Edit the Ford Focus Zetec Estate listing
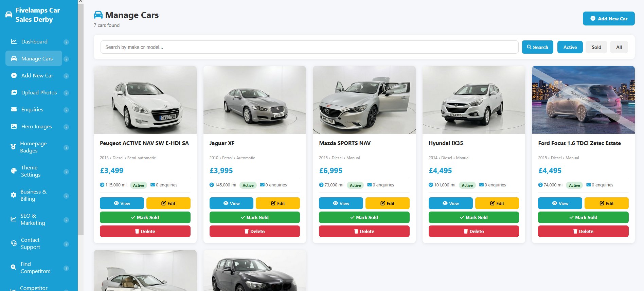 (x=607, y=203)
